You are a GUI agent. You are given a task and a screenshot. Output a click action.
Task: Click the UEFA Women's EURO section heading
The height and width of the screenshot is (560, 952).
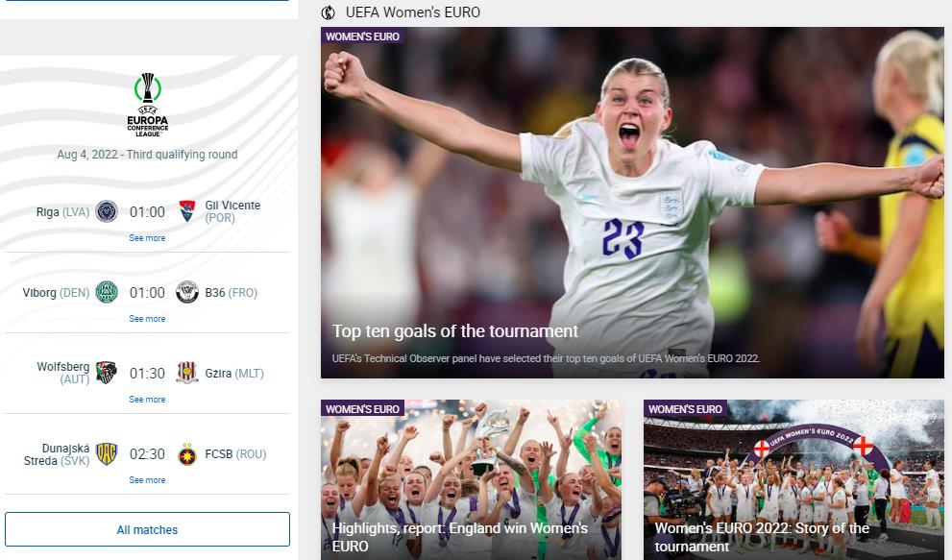(x=413, y=12)
